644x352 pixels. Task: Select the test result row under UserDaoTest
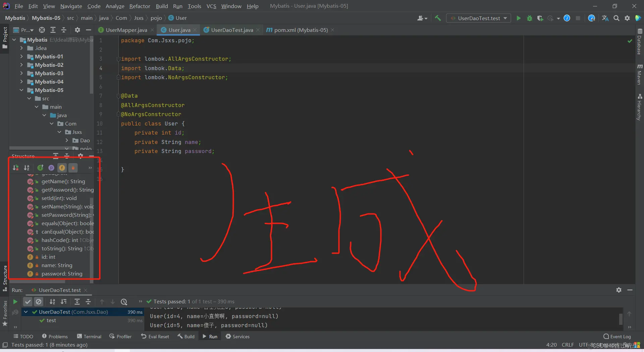[x=83, y=320]
